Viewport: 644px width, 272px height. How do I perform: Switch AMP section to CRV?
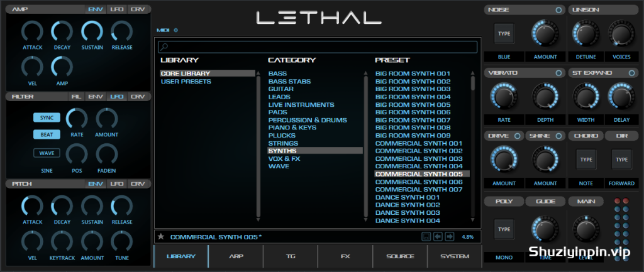(x=138, y=9)
